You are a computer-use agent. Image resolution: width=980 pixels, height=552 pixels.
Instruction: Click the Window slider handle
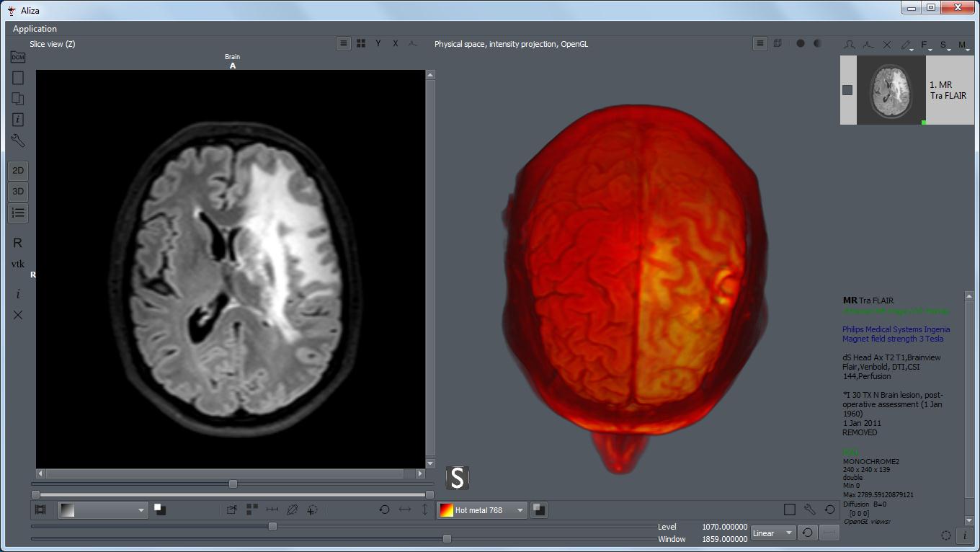(447, 538)
